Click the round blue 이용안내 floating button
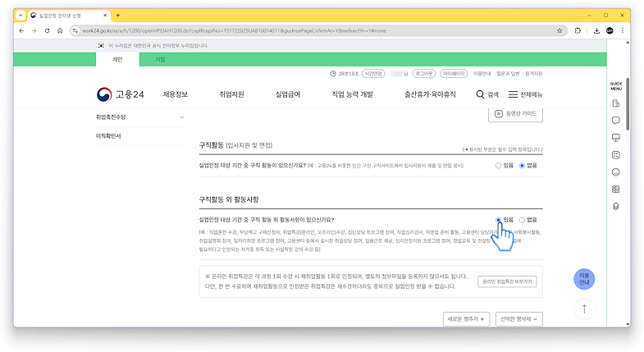The width and height of the screenshot is (644, 352). coord(584,279)
